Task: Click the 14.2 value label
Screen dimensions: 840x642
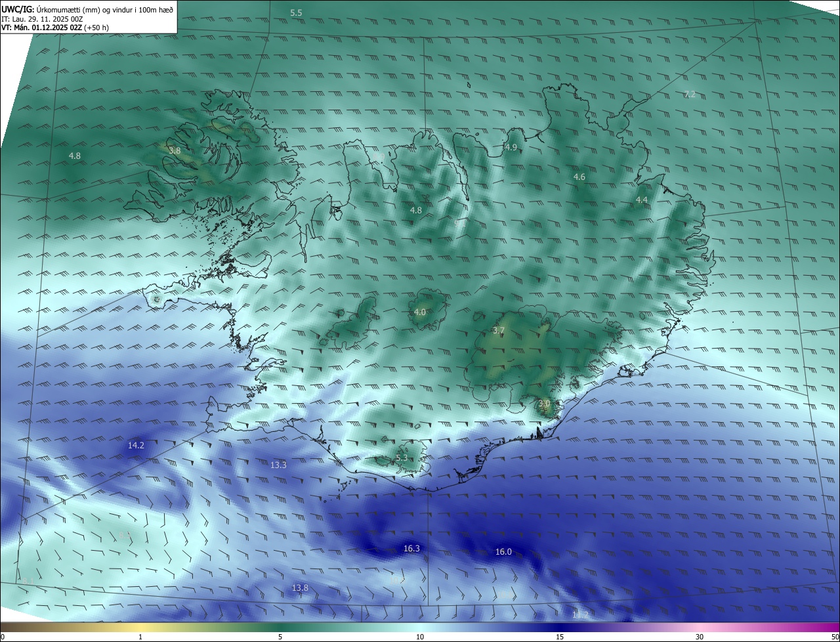Action: coord(136,445)
